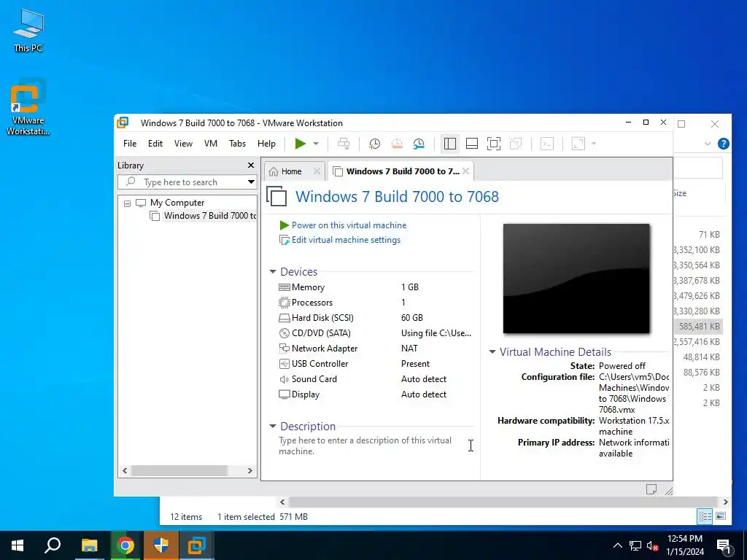
Task: Click the taskbar search icon
Action: tap(53, 545)
